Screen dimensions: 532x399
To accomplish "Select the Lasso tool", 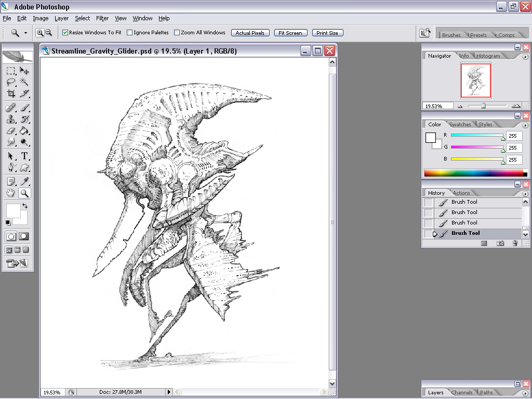I will (x=11, y=82).
